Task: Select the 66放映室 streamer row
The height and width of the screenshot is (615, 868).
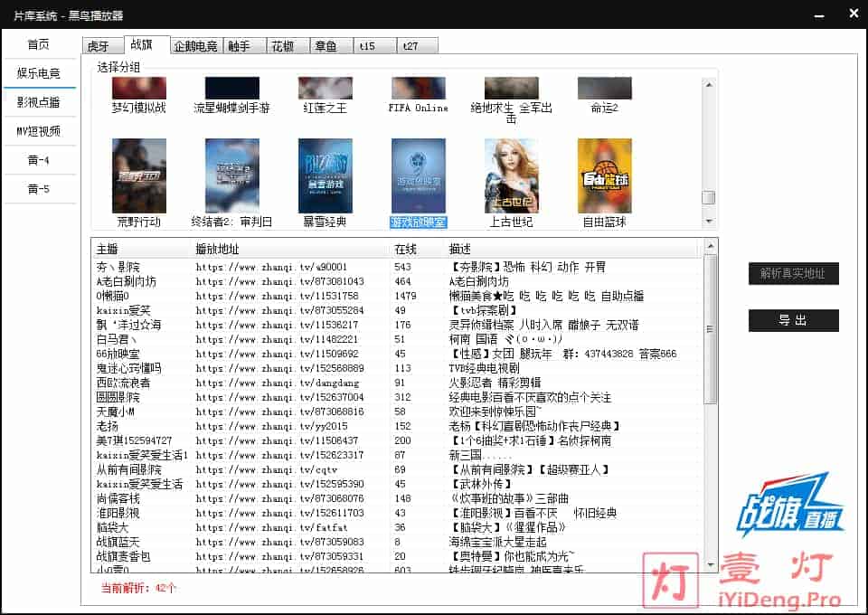Action: (398, 354)
